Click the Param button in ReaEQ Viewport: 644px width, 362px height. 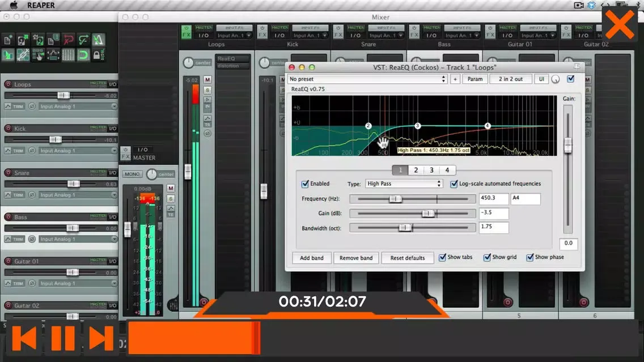coord(475,79)
